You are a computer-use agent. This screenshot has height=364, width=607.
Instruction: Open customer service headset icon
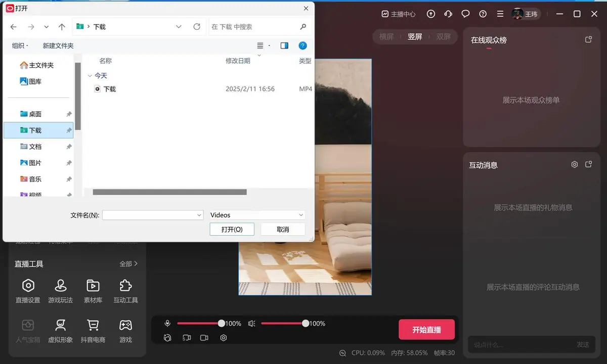(448, 14)
